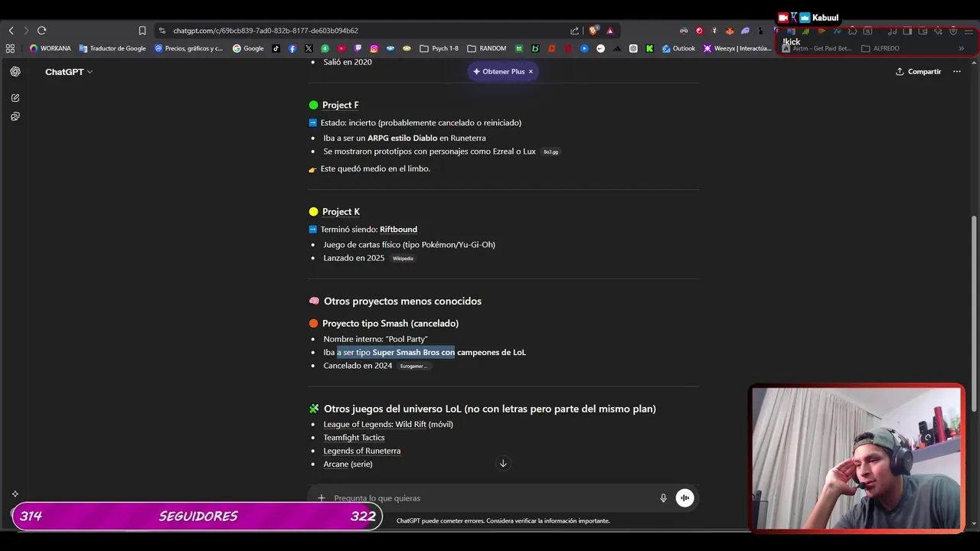Click the Project K heading

click(341, 211)
